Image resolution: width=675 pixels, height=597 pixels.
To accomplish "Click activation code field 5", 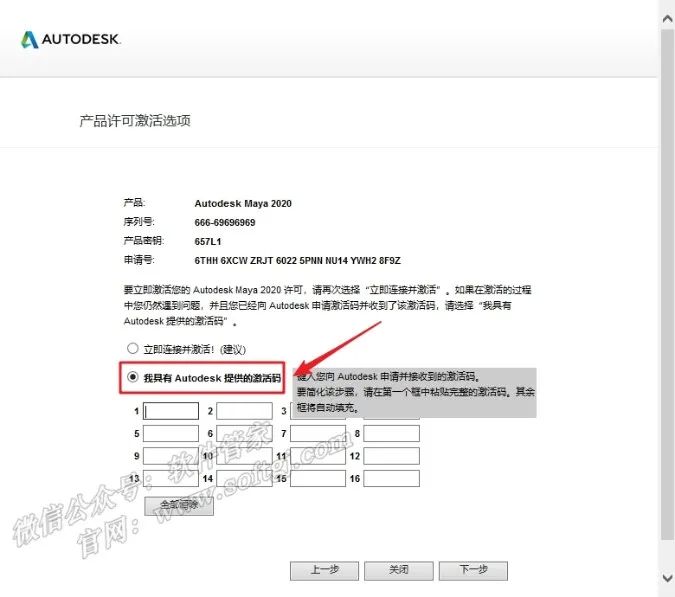I will pyautogui.click(x=171, y=433).
